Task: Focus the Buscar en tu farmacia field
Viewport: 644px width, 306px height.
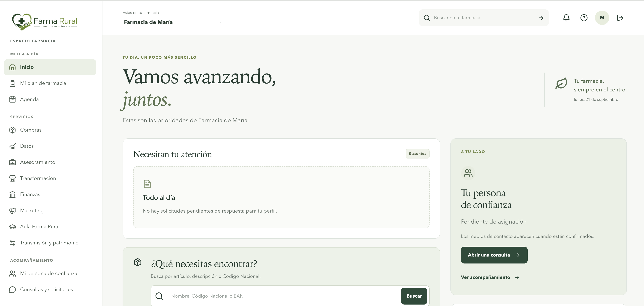Action: (x=484, y=18)
